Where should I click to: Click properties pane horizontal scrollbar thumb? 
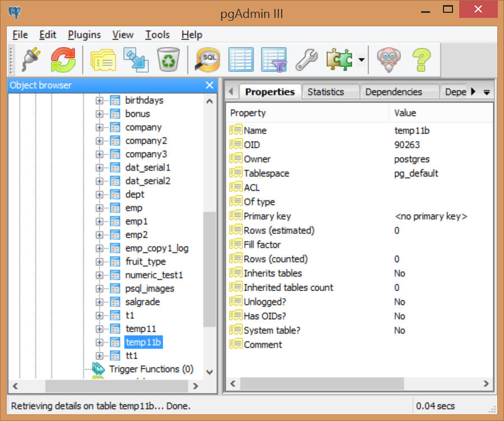322,383
